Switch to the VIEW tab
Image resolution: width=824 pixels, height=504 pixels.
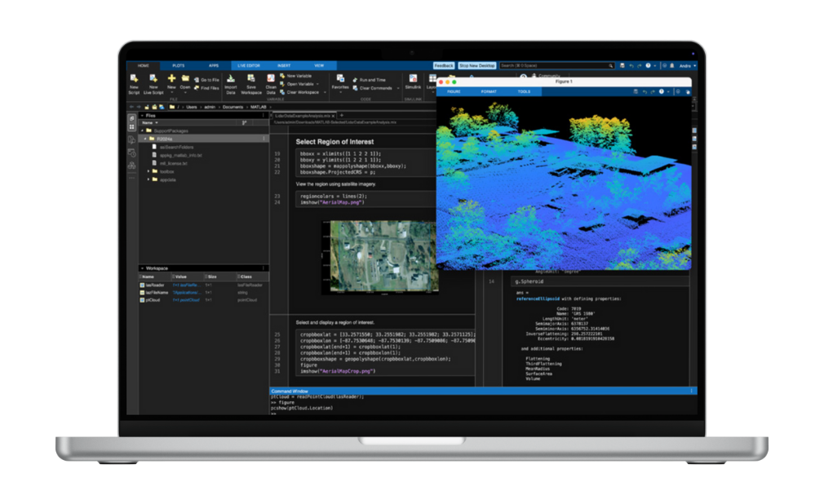click(319, 66)
